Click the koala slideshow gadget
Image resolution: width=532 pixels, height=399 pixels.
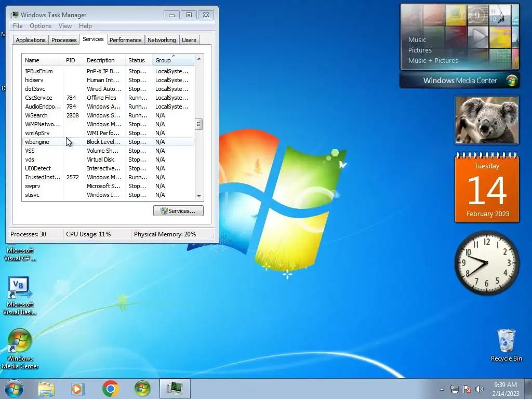(486, 120)
